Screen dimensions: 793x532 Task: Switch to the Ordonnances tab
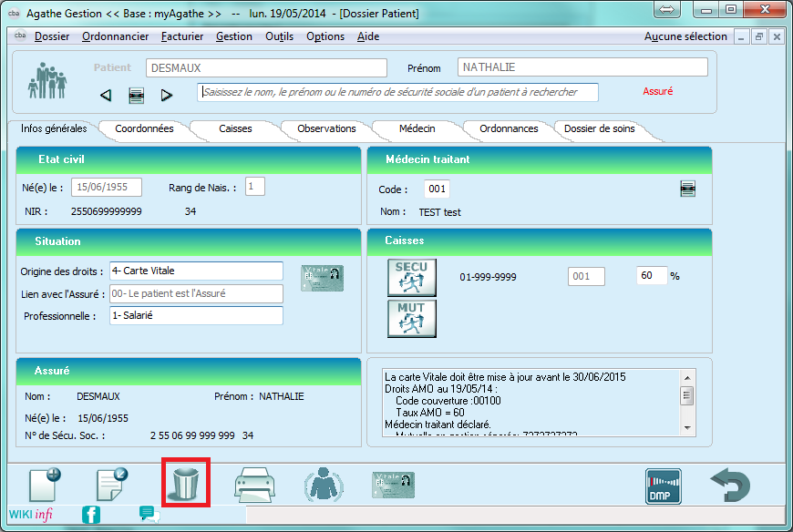coord(509,128)
